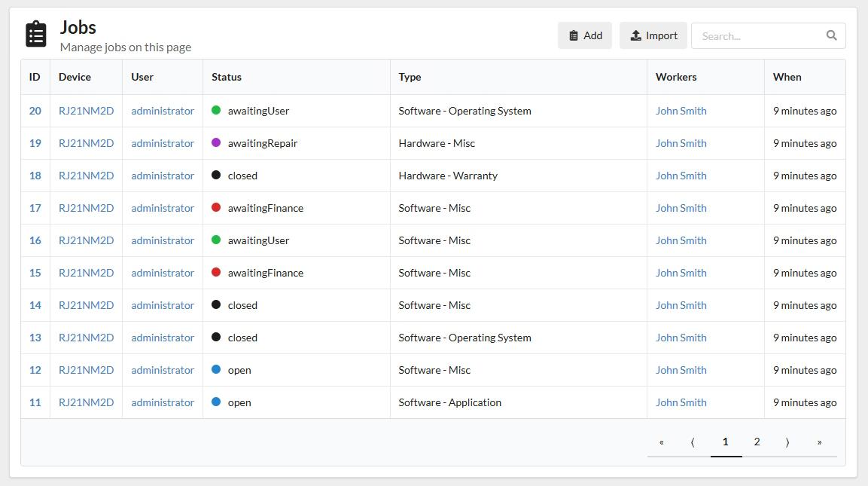Click blue open status dot for job 12
Screen dimensions: 868x486
pos(216,370)
